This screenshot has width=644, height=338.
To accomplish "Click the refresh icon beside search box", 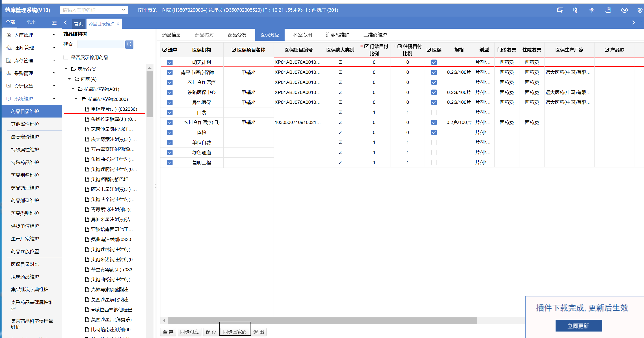I will coord(129,44).
